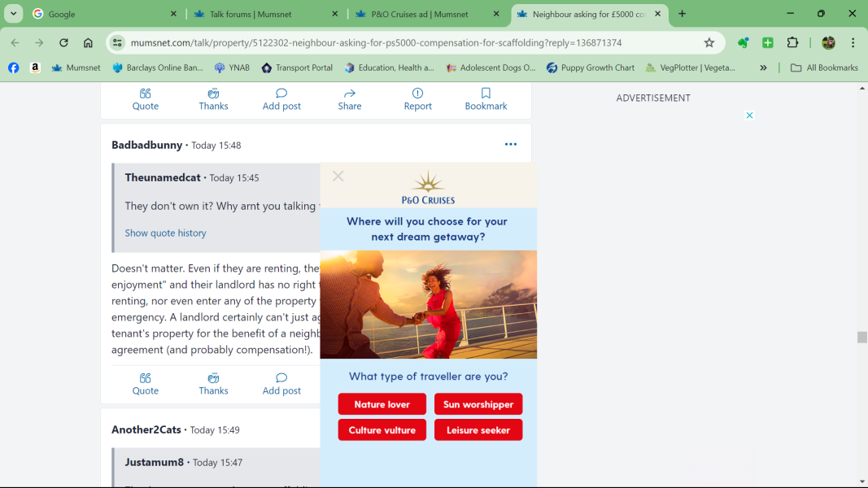The image size is (868, 488).
Task: Expand the tab search dropdown arrow
Action: [14, 14]
